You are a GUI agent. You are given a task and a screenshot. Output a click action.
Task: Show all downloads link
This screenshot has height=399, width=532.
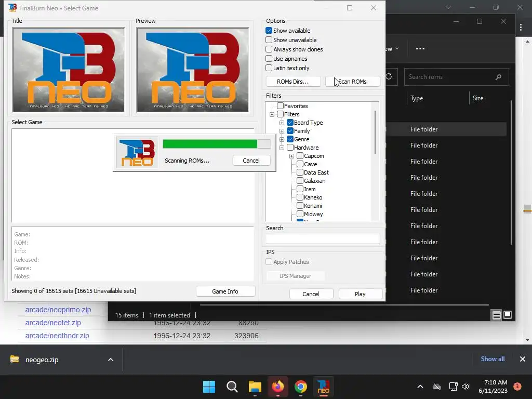click(x=493, y=359)
